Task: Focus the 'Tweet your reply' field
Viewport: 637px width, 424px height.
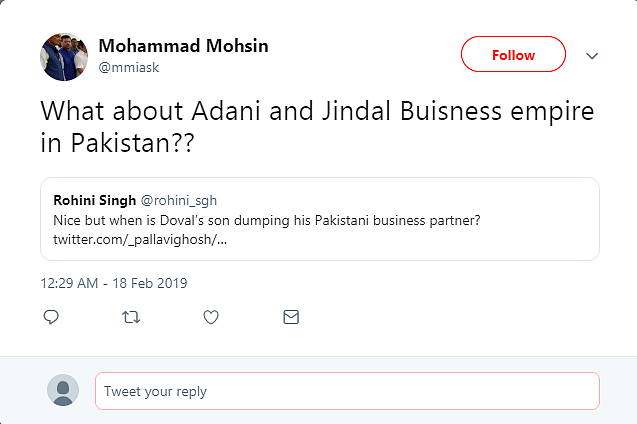Action: coord(347,391)
